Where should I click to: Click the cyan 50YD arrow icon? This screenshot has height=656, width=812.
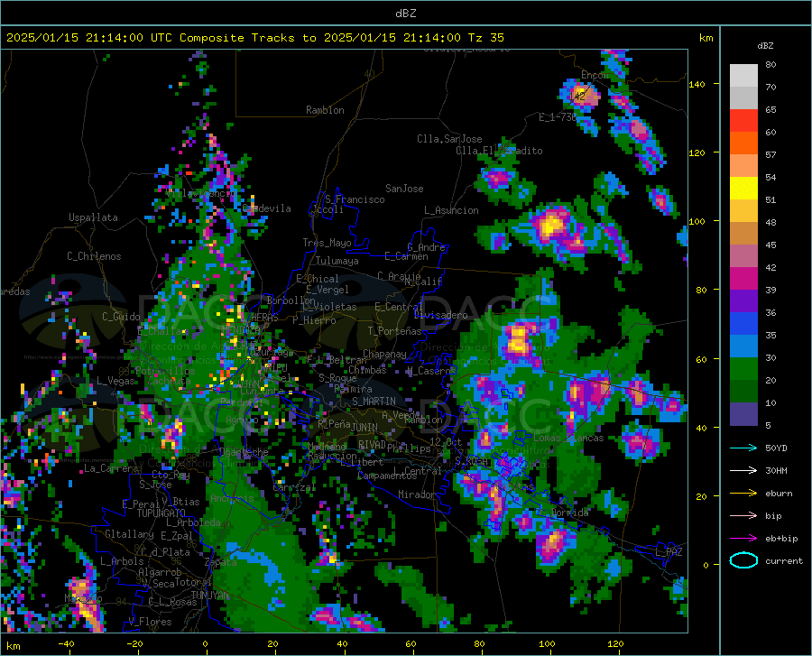pos(743,448)
